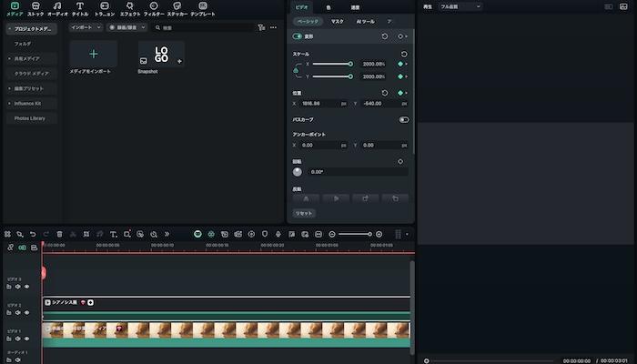The image size is (637, 364).
Task: Open the ステッカー (Stickers) panel icon
Action: coord(177,6)
